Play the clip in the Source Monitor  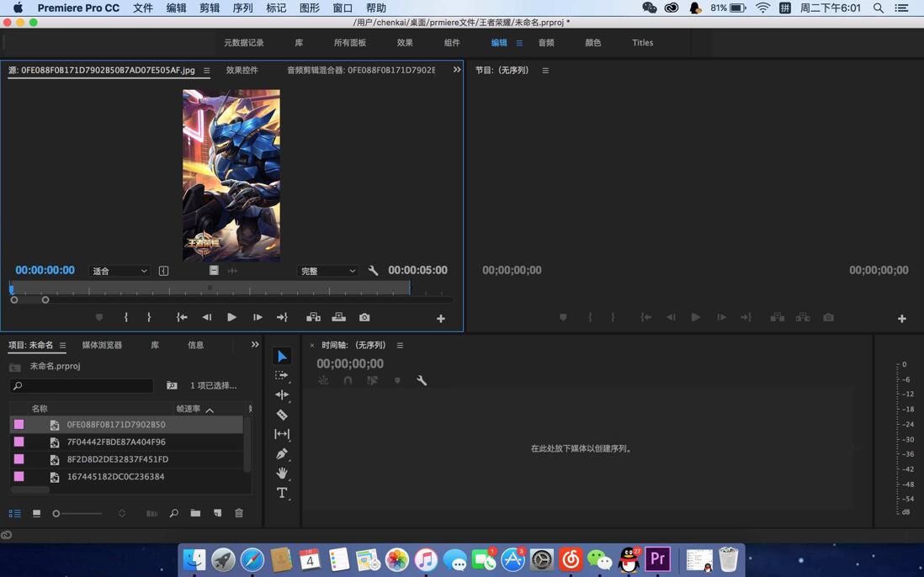point(231,317)
